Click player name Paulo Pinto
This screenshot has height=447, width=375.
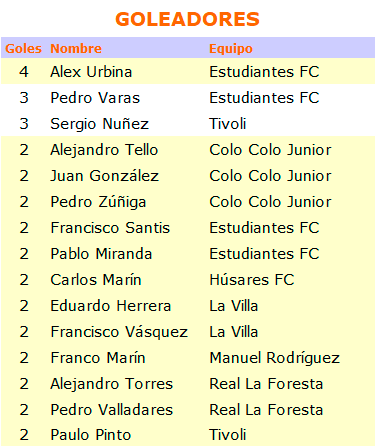pyautogui.click(x=90, y=435)
